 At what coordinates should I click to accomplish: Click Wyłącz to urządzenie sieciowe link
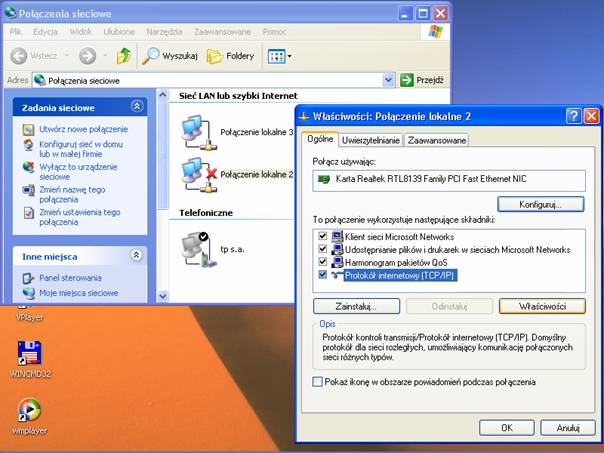pos(78,172)
